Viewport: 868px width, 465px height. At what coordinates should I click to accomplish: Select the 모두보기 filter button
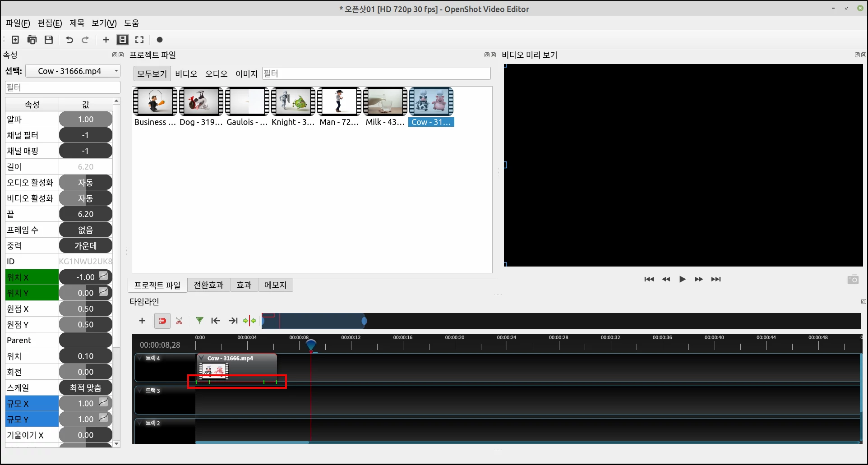click(x=152, y=74)
